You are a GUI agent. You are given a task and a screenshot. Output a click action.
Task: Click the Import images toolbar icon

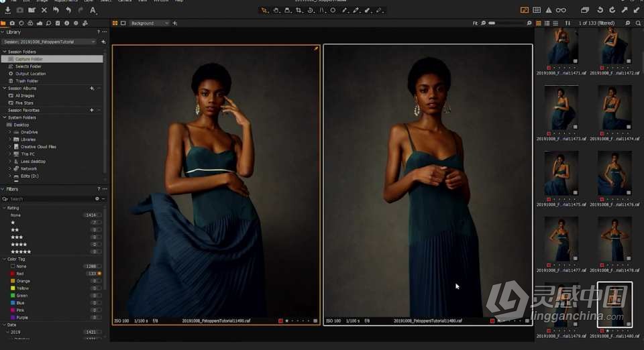tap(8, 10)
